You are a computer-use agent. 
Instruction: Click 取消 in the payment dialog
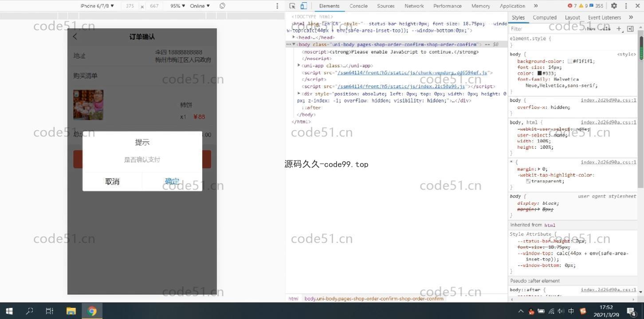pos(112,182)
